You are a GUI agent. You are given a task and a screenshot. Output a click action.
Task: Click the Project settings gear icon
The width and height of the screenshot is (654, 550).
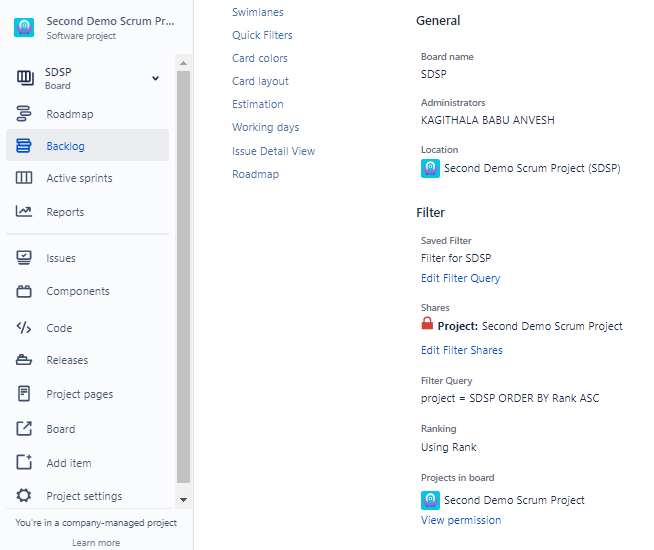coord(24,495)
